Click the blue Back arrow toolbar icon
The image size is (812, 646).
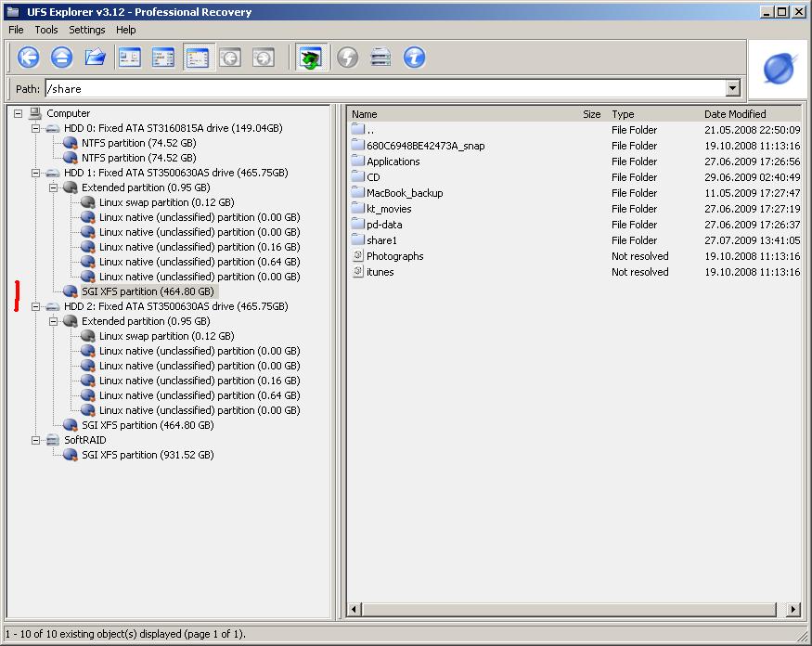tap(29, 57)
